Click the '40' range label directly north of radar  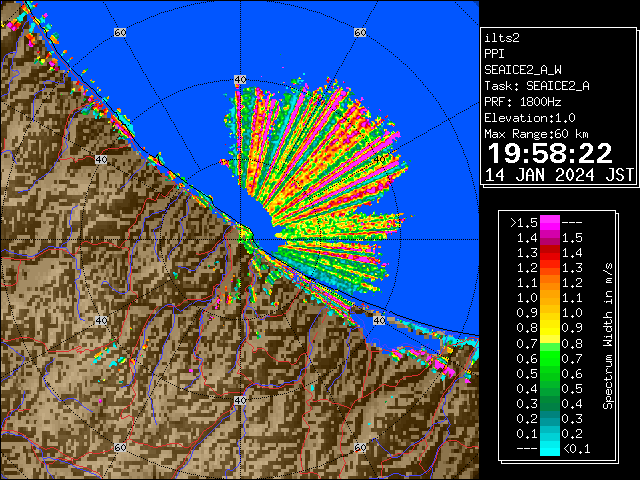240,80
